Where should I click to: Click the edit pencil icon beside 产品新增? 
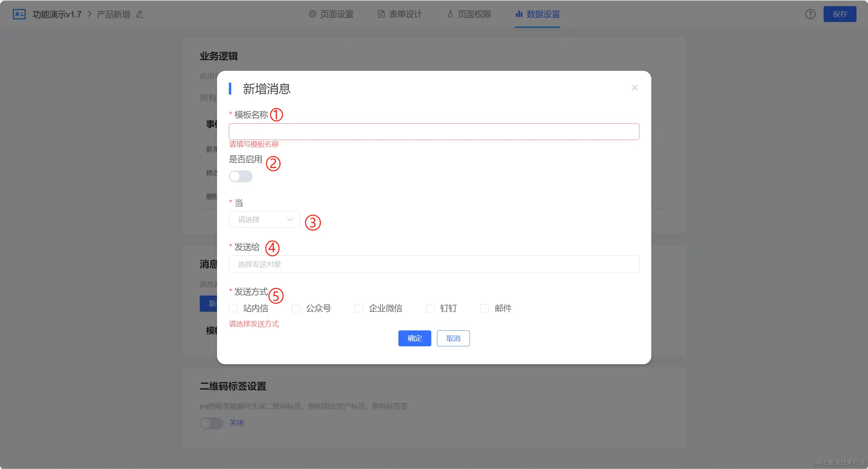[x=140, y=14]
